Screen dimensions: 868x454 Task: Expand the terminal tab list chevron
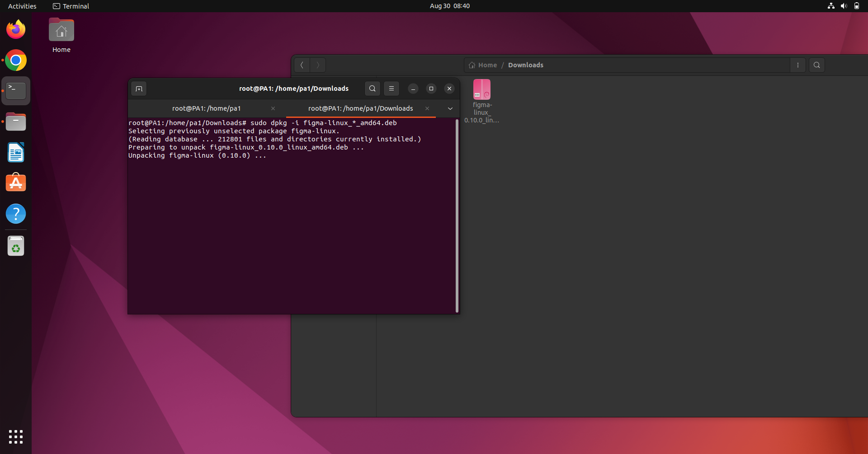tap(450, 108)
